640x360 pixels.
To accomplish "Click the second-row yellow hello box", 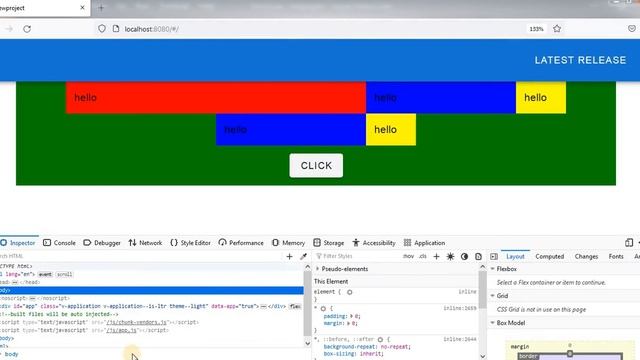I will [391, 129].
